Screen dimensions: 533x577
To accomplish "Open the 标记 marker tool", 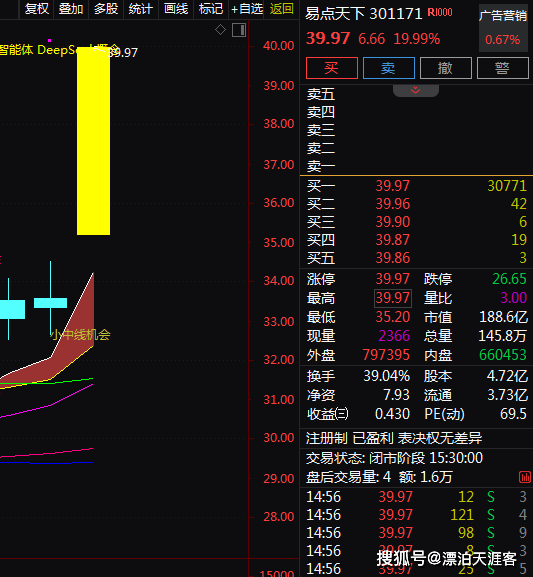I will tap(211, 8).
